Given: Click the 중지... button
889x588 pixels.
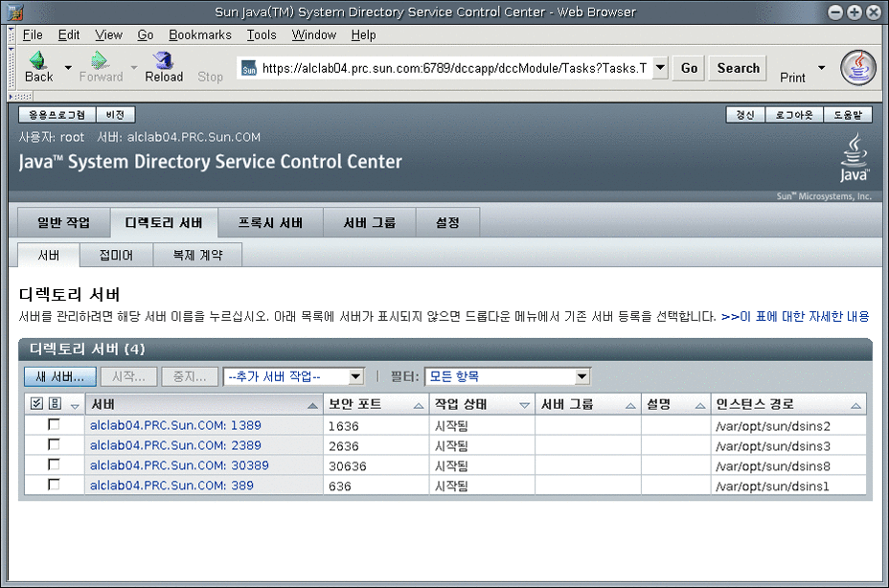Looking at the screenshot, I should tap(190, 376).
